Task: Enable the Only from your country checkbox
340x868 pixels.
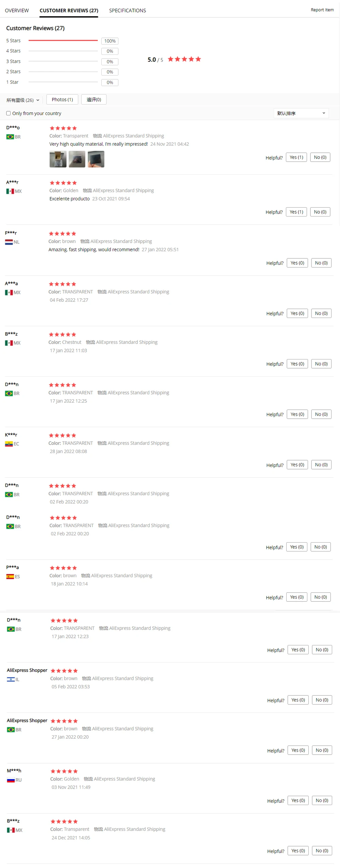Action: click(x=8, y=113)
